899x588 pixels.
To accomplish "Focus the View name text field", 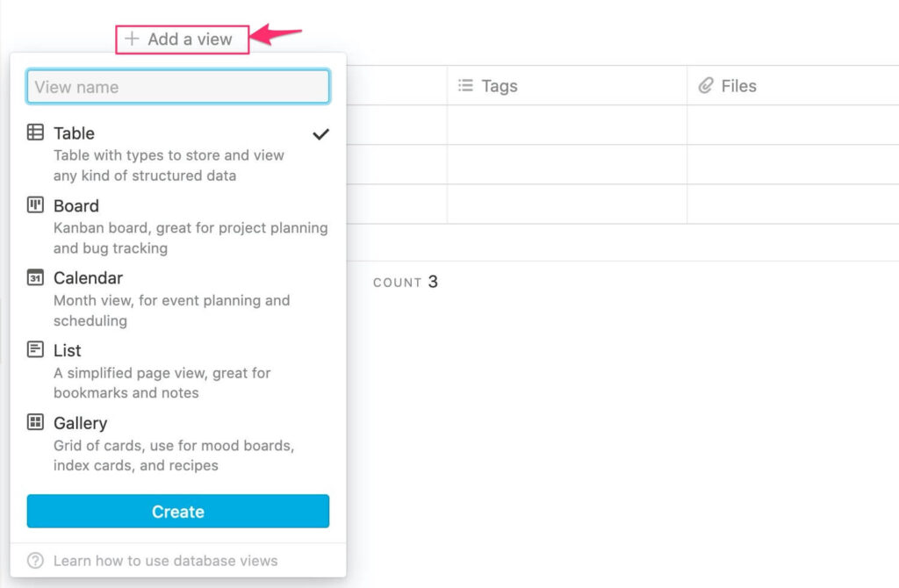I will click(x=177, y=87).
